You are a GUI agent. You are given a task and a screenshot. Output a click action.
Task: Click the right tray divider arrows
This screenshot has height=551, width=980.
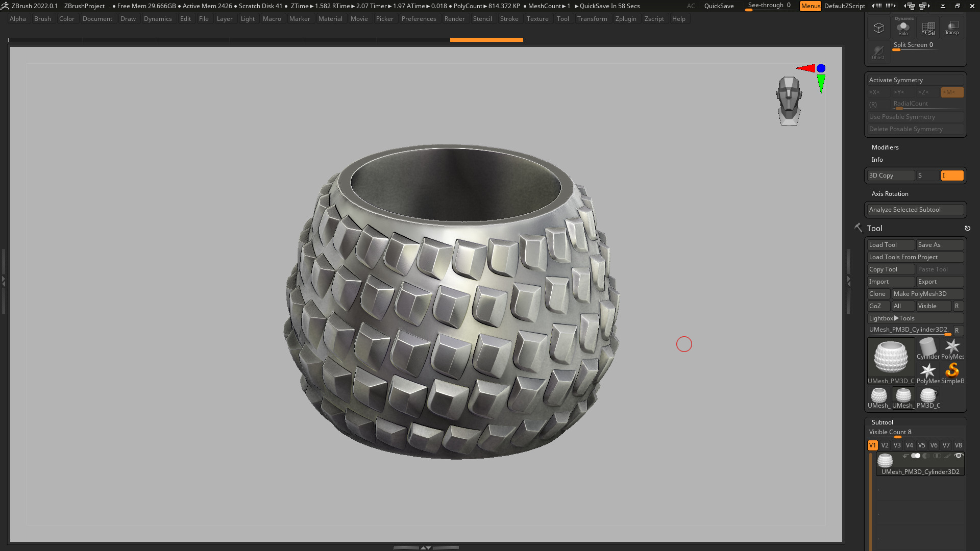pyautogui.click(x=849, y=281)
